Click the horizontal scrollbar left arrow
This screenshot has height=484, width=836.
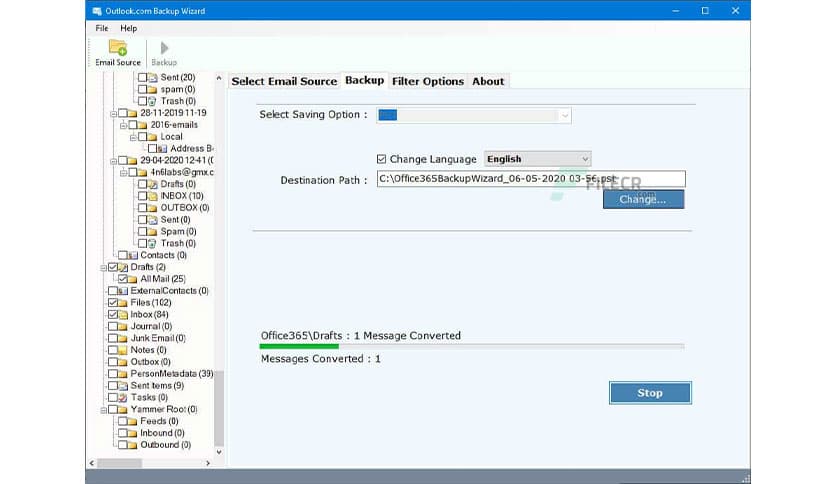[92, 463]
